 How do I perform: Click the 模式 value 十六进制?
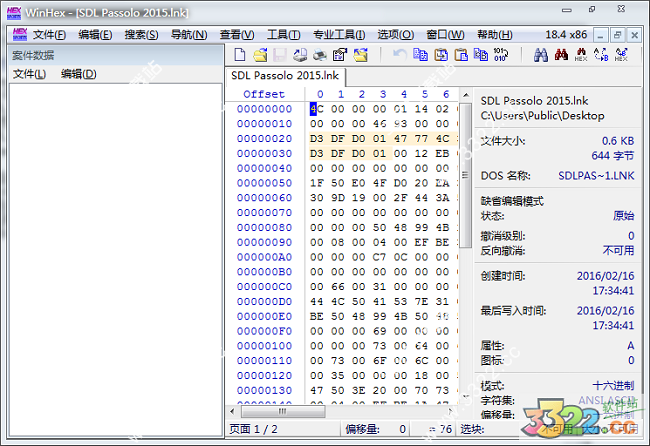click(613, 386)
